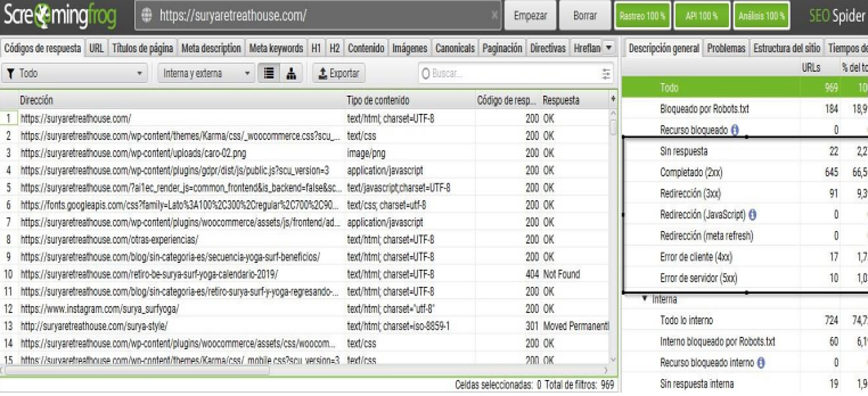
Task: Select the Redirección (3xx) row
Action: 745,193
